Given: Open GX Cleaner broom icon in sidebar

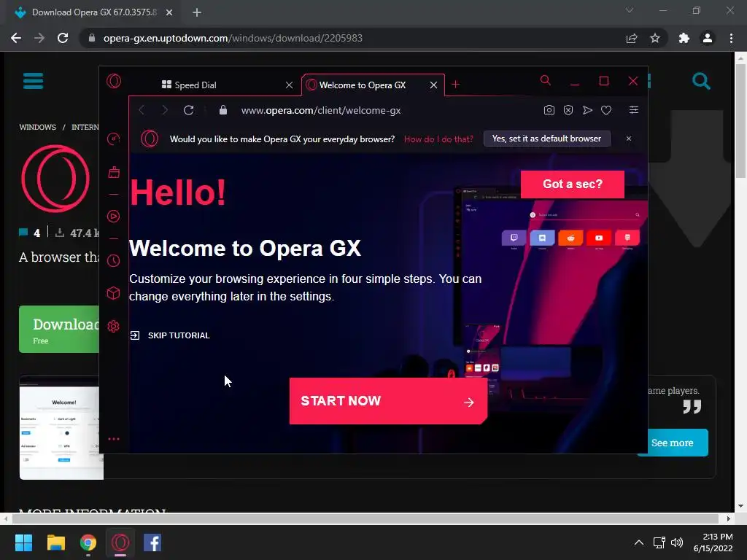Looking at the screenshot, I should tap(114, 172).
